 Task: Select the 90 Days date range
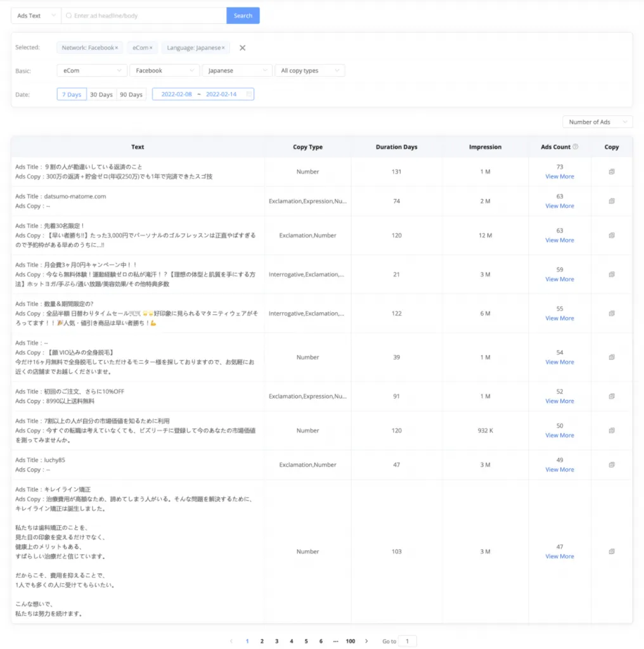(x=131, y=94)
